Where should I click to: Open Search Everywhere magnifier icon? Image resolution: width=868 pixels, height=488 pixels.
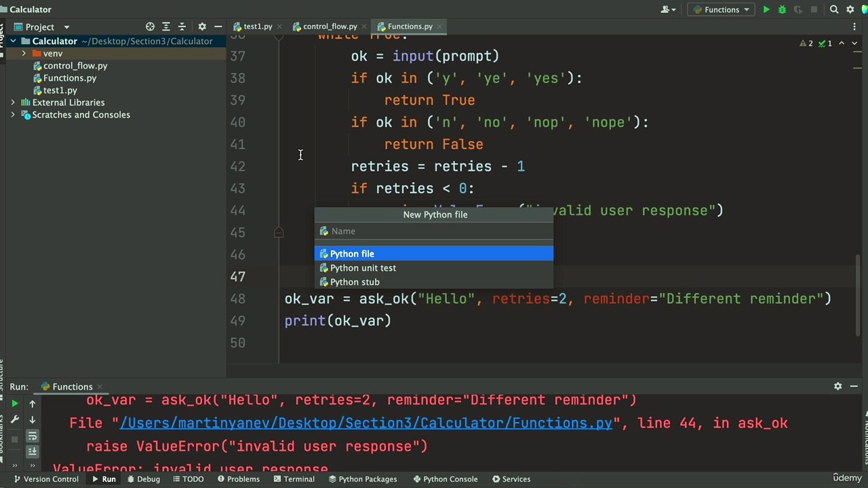tap(834, 9)
